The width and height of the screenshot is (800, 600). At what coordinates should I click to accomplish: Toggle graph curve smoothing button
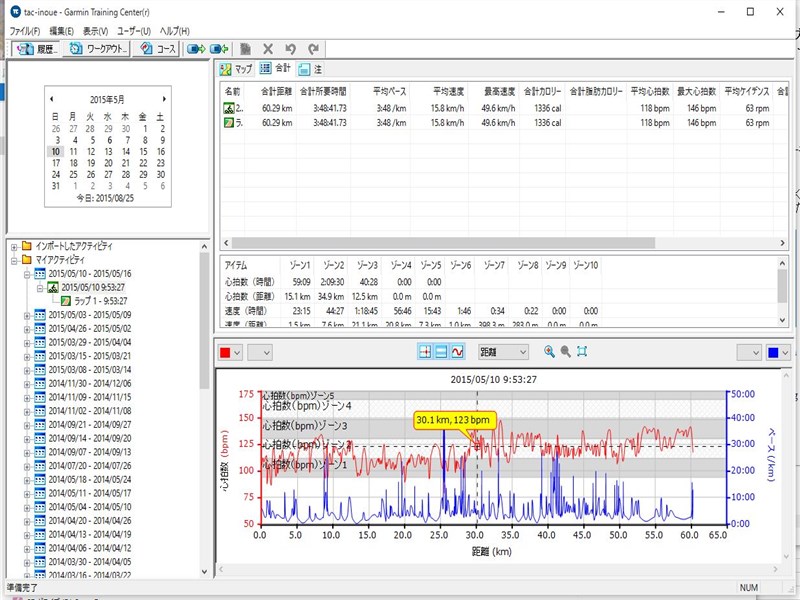(x=458, y=352)
